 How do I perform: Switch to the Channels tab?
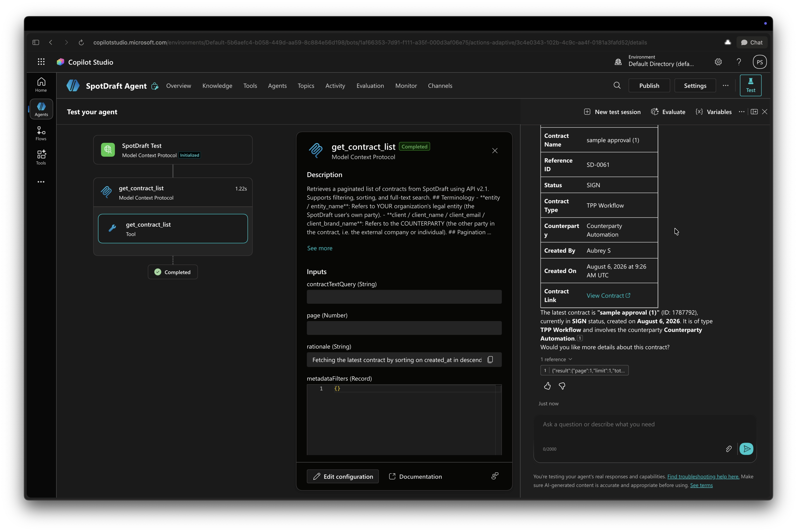440,86
